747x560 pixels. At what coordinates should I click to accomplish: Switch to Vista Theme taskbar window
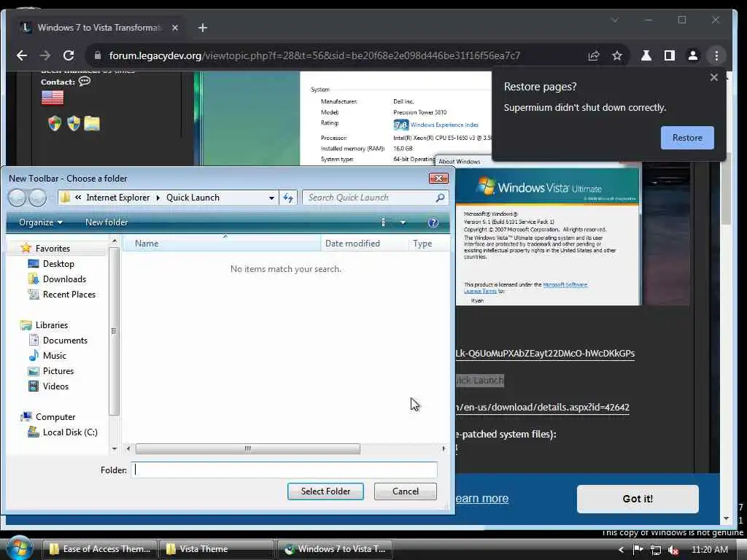[x=216, y=549]
